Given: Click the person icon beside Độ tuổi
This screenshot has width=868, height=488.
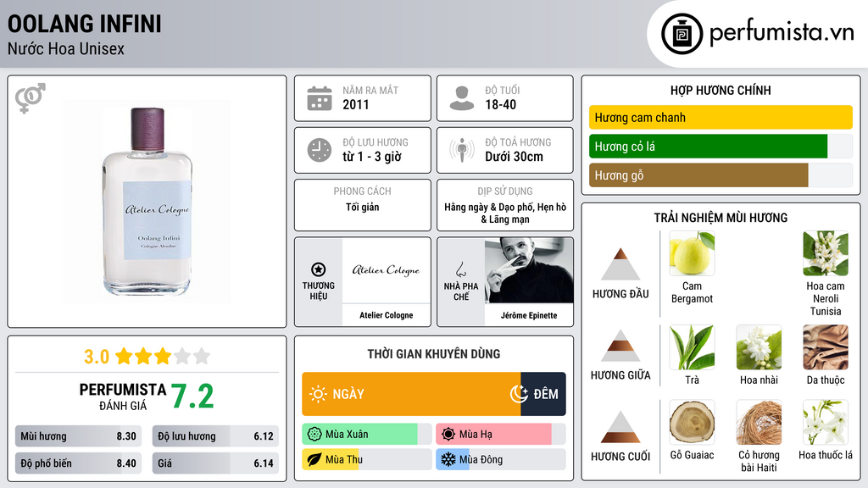Looking at the screenshot, I should [462, 98].
